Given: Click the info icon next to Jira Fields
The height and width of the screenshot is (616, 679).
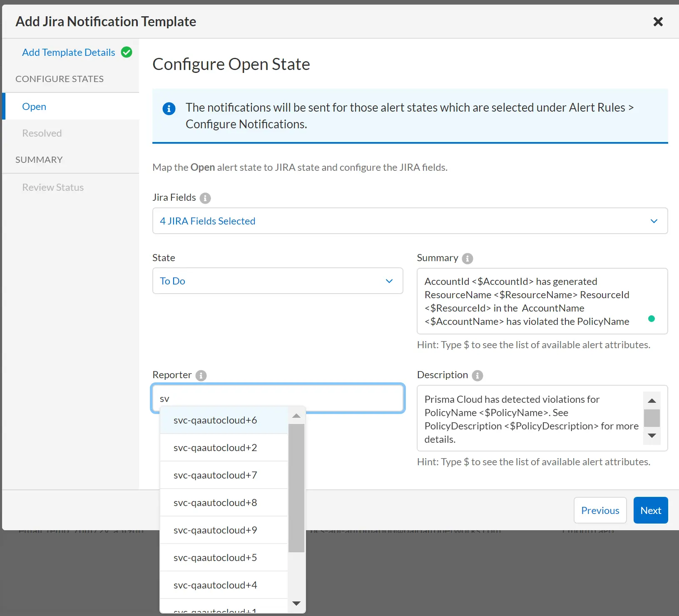Looking at the screenshot, I should click(x=205, y=198).
